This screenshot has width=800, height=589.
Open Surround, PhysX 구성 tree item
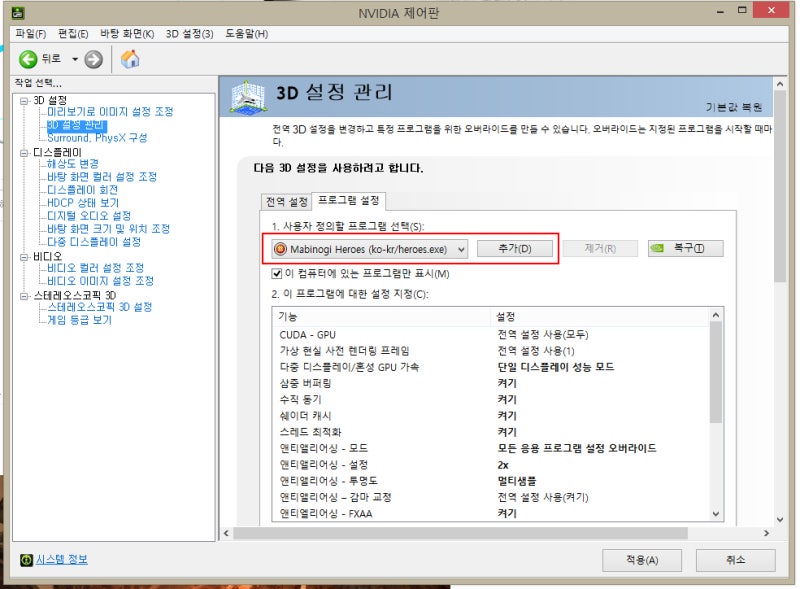(97, 138)
